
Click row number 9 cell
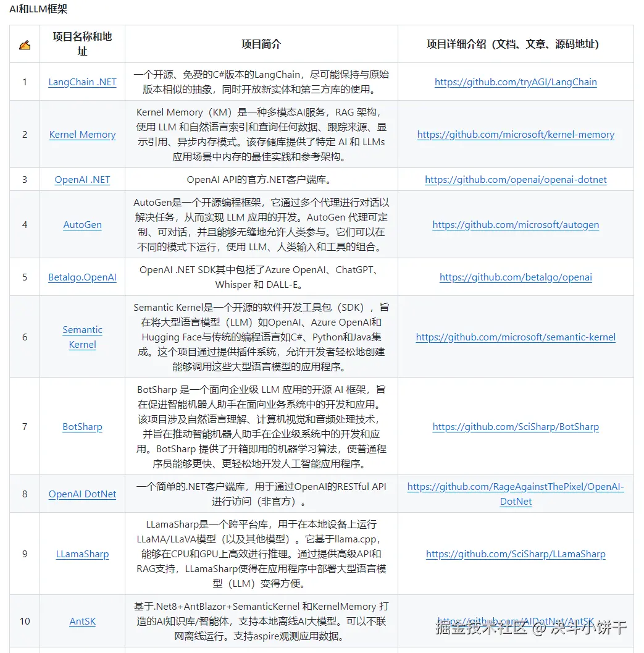tap(25, 554)
